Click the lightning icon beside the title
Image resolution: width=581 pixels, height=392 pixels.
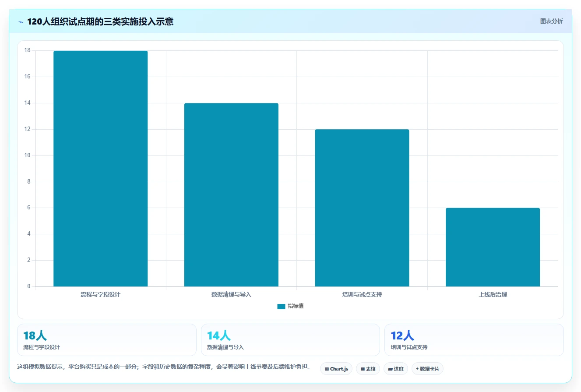coord(21,21)
